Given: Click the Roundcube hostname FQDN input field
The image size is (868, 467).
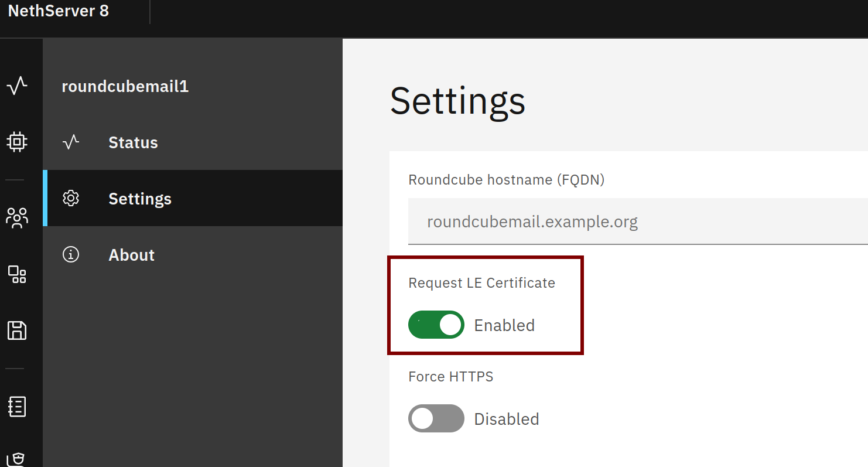Looking at the screenshot, I should 638,221.
